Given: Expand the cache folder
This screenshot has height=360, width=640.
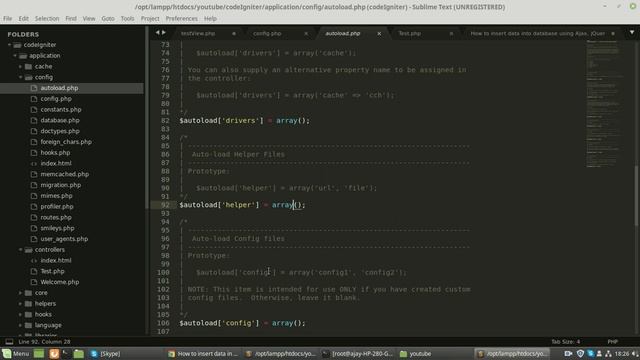Looking at the screenshot, I should [x=20, y=66].
